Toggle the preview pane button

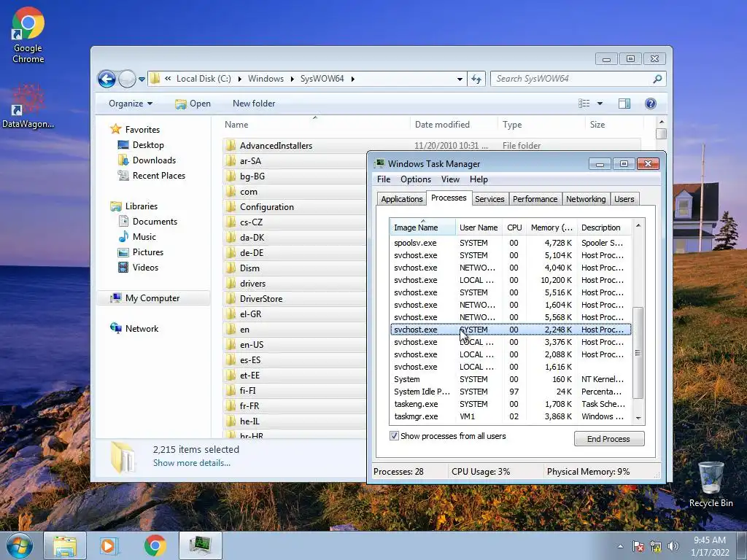point(624,104)
